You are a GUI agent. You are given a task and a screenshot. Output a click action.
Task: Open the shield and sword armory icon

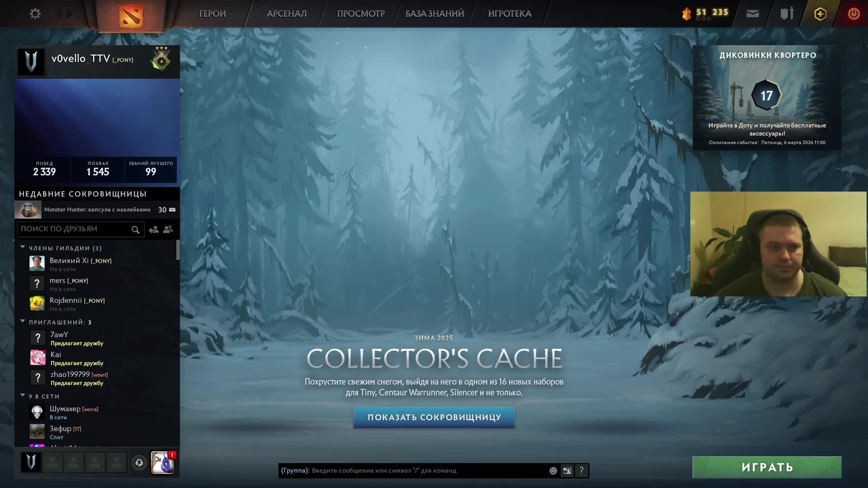click(787, 14)
